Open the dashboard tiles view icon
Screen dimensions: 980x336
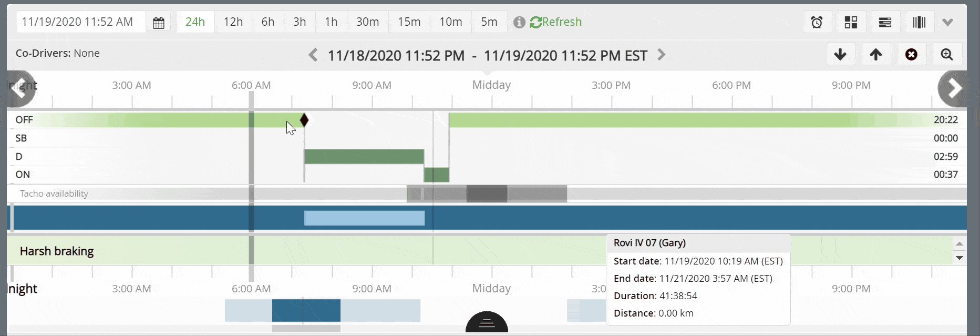(x=851, y=22)
